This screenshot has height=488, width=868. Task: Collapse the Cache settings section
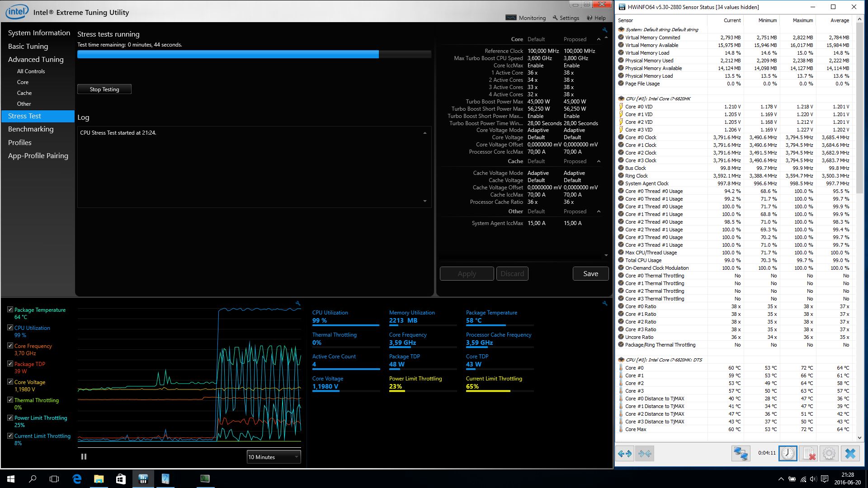click(599, 161)
